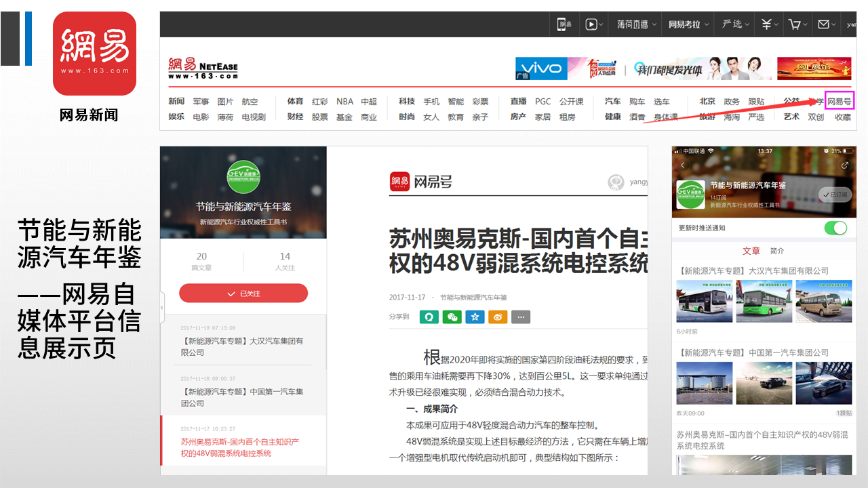Tap the back arrow in phone view

pyautogui.click(x=683, y=165)
